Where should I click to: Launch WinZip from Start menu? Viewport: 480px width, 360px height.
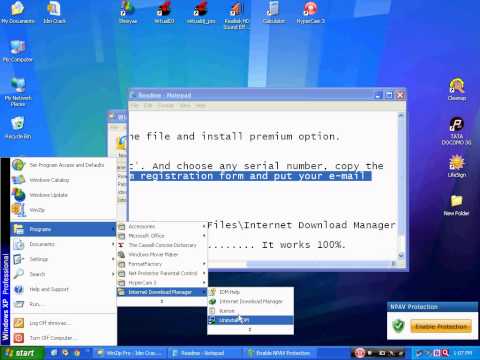click(x=63, y=210)
